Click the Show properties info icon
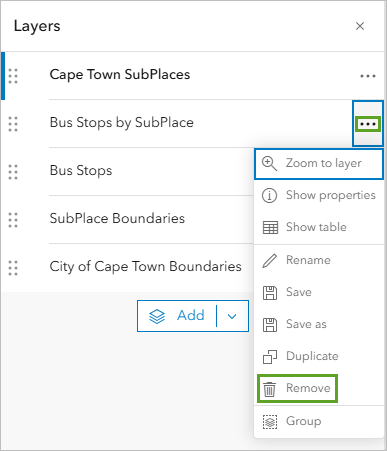The image size is (387, 451). tap(269, 195)
